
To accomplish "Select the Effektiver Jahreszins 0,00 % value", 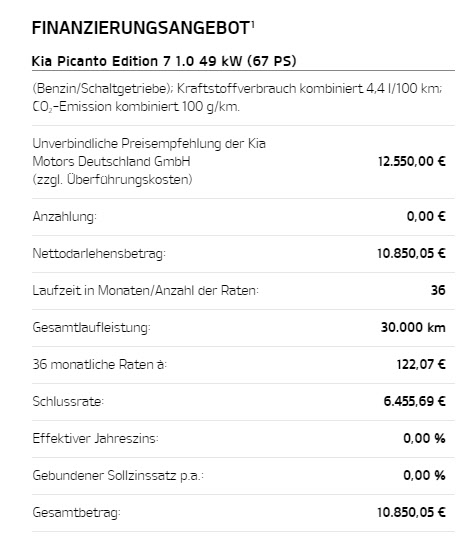I will (424, 438).
